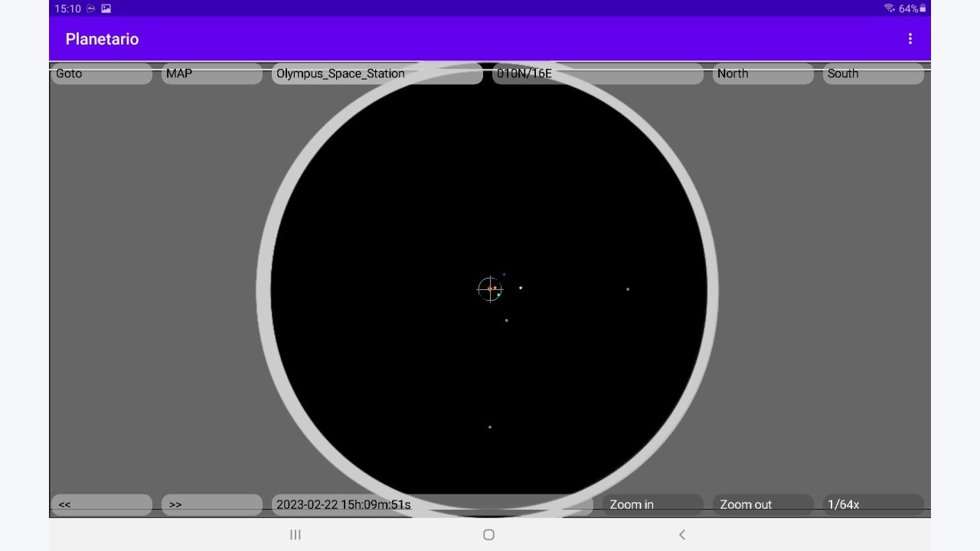The image size is (980, 551).
Task: Tap the Android home button
Action: pos(489,535)
